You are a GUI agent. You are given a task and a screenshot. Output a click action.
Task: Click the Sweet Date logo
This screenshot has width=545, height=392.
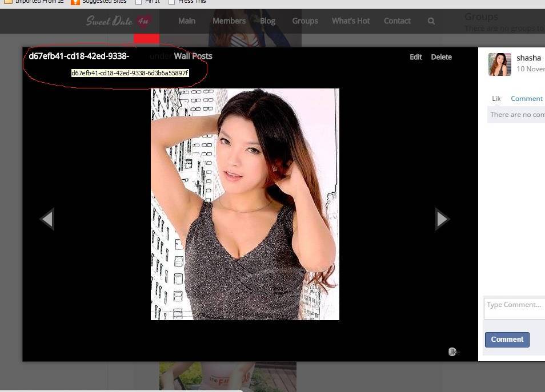coord(118,21)
